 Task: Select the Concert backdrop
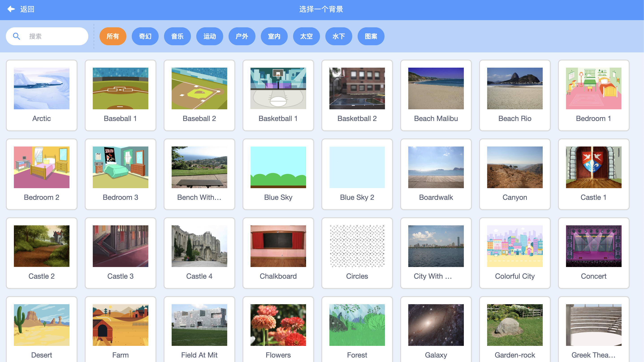(x=594, y=253)
